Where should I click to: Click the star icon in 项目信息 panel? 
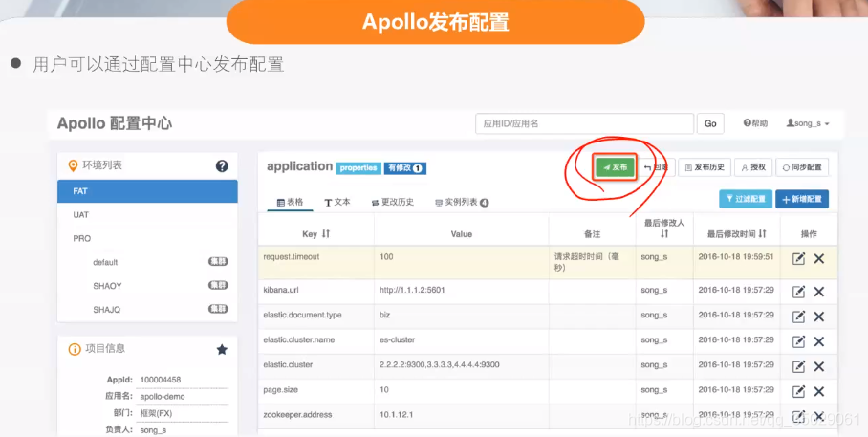coord(222,349)
